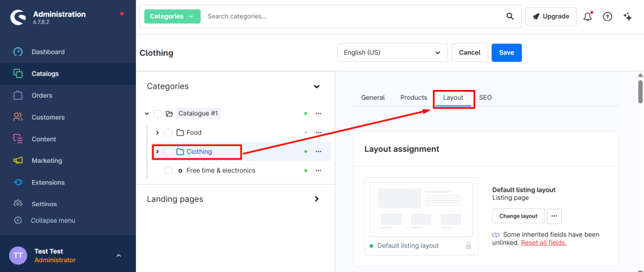Click the blue Save button
This screenshot has height=272, width=644.
click(x=506, y=53)
